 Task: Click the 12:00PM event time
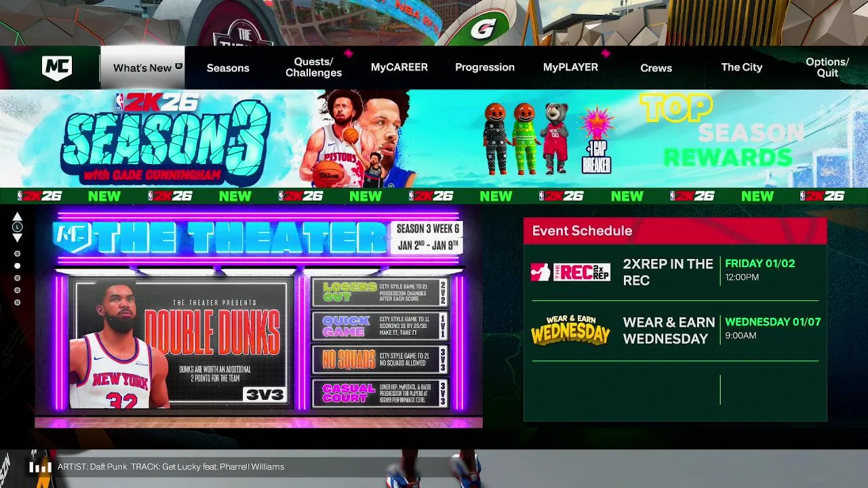point(742,277)
